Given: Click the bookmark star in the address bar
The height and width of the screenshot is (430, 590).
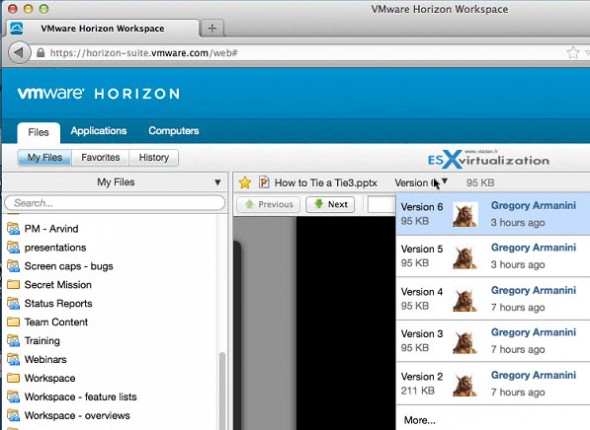Looking at the screenshot, I should tap(573, 53).
